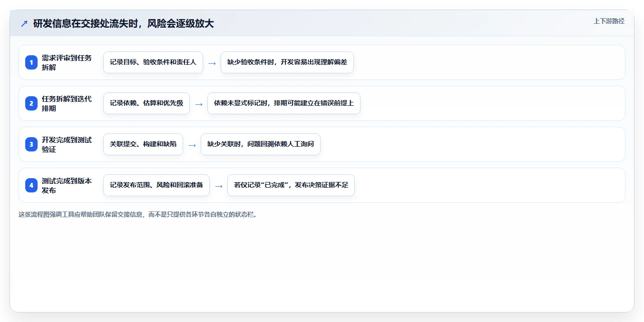Click the arrow after 记录发布范围、风险和回滚准备
Screen dimensions: 644x322
tap(219, 186)
